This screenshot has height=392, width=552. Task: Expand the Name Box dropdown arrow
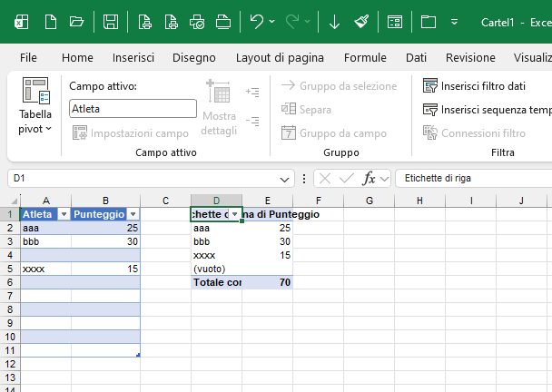284,180
